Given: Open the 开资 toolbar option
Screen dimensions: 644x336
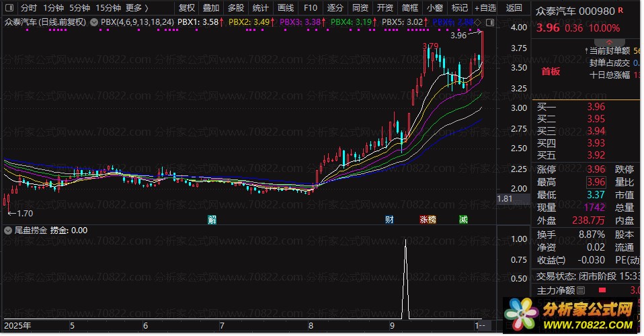Looking at the screenshot, I should pos(385,8).
